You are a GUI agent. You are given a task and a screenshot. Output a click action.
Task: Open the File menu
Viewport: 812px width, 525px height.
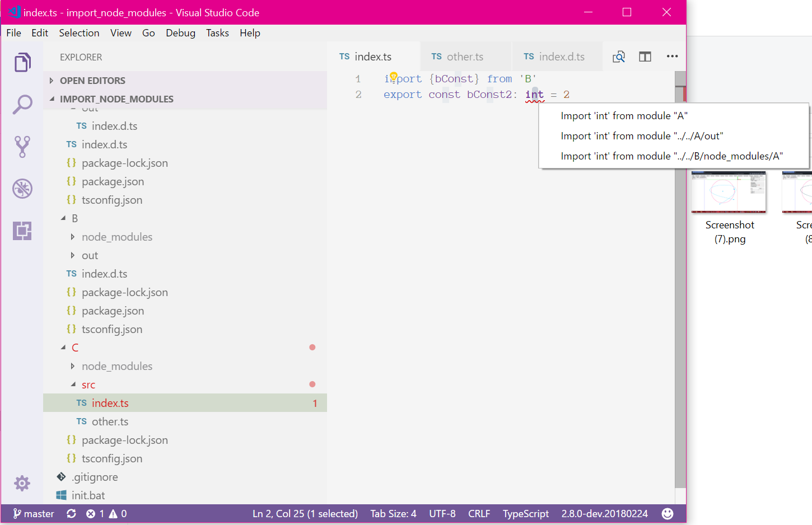coord(13,33)
